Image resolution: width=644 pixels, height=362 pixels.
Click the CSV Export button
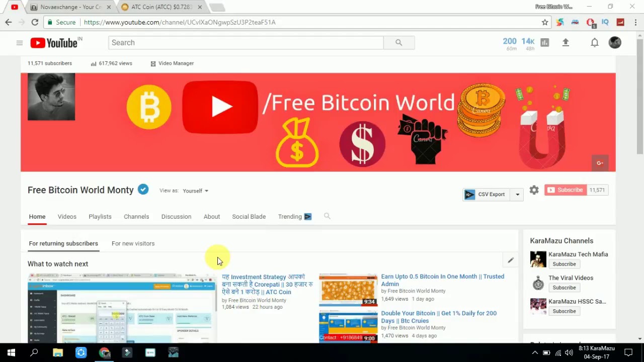487,195
